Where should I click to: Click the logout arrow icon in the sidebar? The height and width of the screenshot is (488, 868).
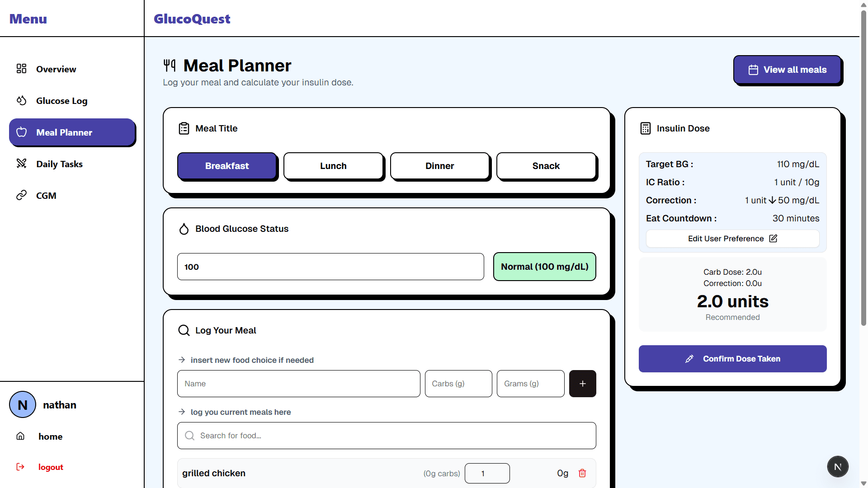[x=21, y=467]
